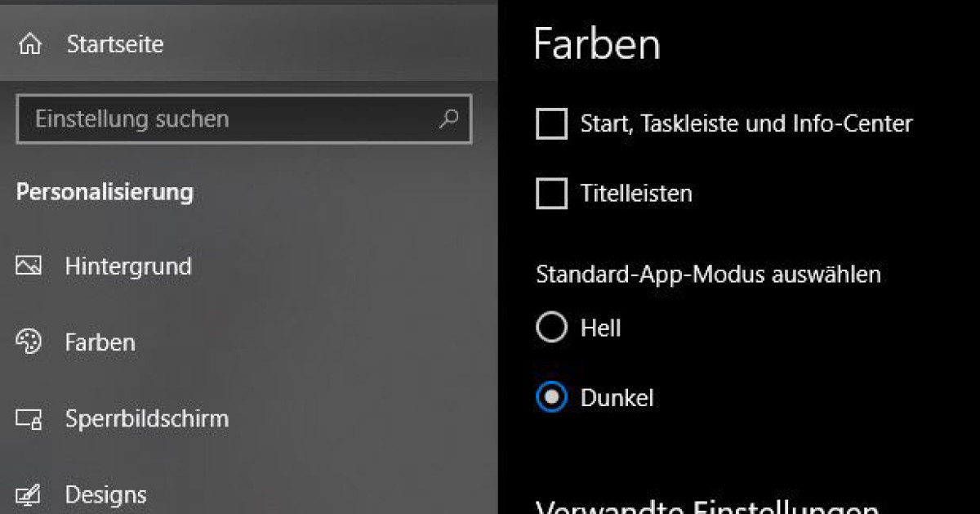Click the brush icon next to Designs
Image resolution: width=980 pixels, height=514 pixels.
click(x=29, y=495)
